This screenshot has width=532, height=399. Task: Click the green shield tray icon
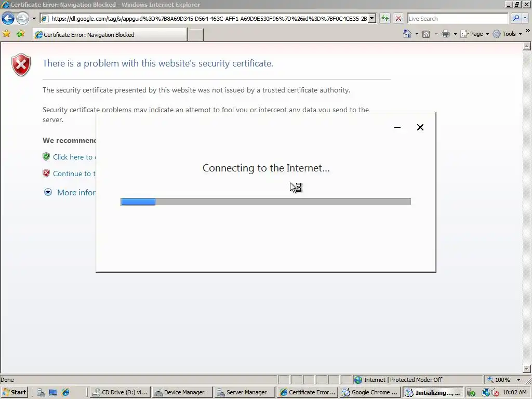click(471, 393)
